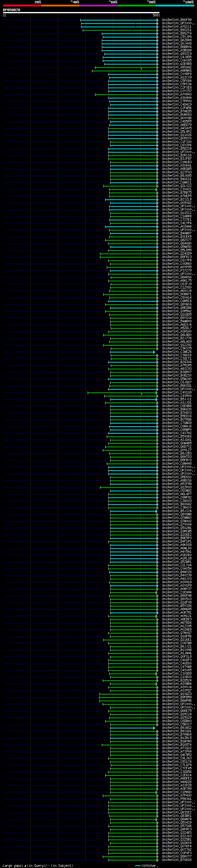Select the UniRef100_D0BN71 entry
Image resolution: width=197 pixels, height=868 pixels.
click(x=177, y=294)
